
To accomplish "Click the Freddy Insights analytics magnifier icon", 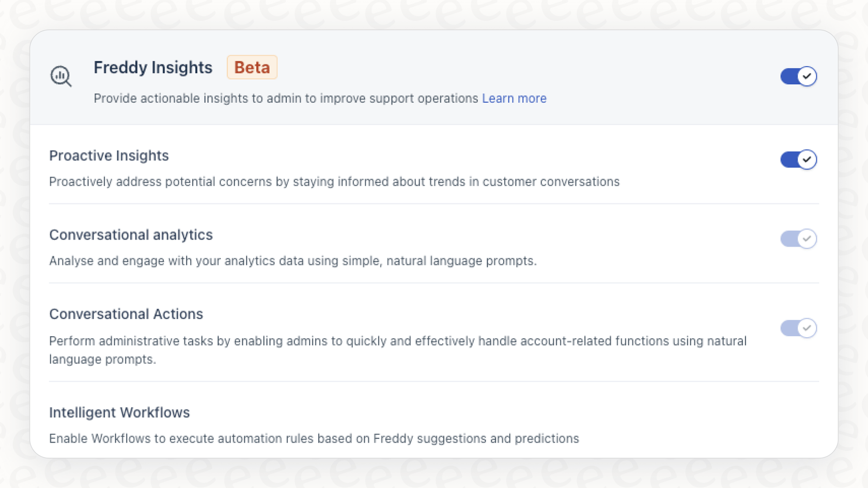I will coord(61,76).
